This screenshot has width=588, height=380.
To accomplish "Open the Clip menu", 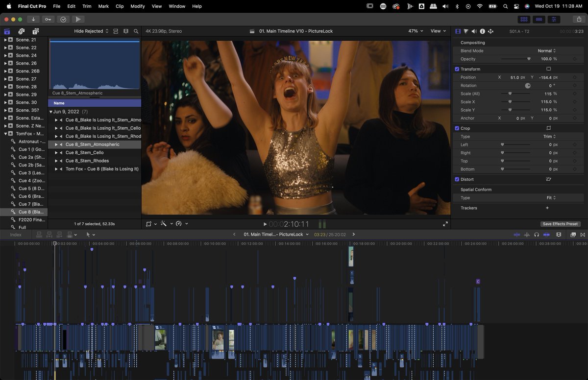I will click(x=120, y=6).
